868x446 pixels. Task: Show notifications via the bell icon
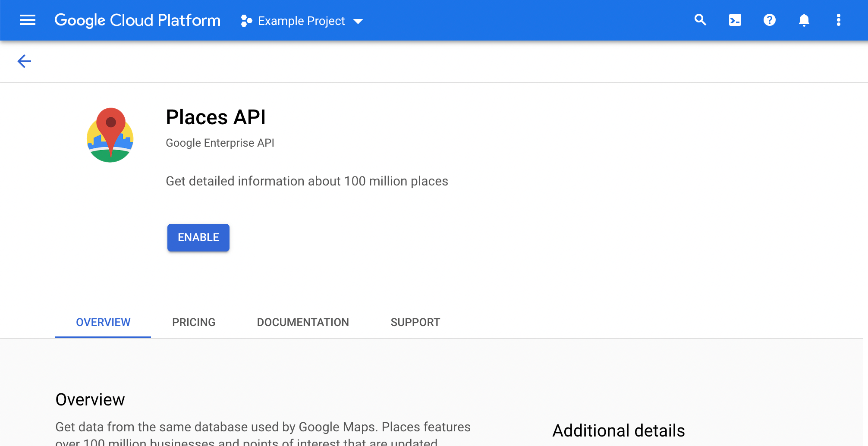tap(804, 20)
